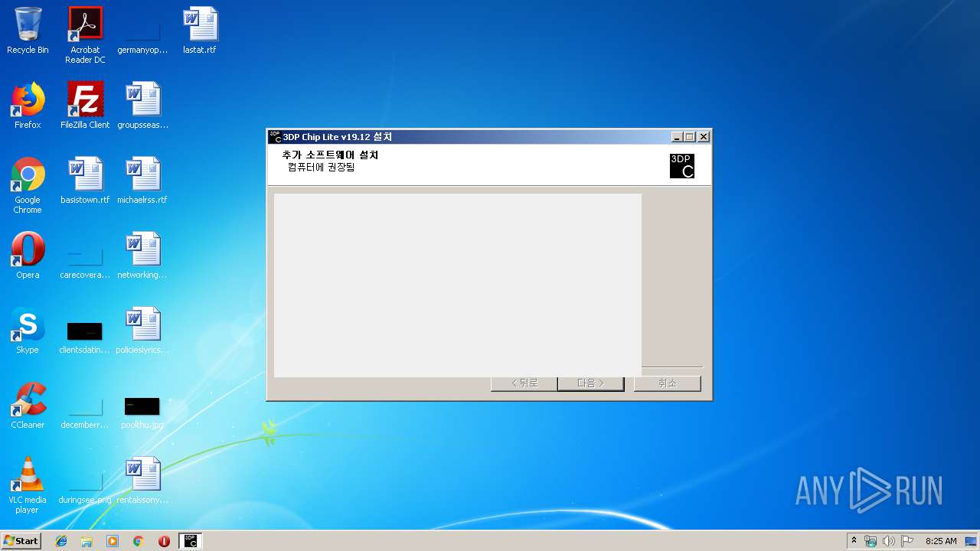The image size is (980, 551).
Task: Select michaelrss.rtf file icon
Action: (142, 181)
